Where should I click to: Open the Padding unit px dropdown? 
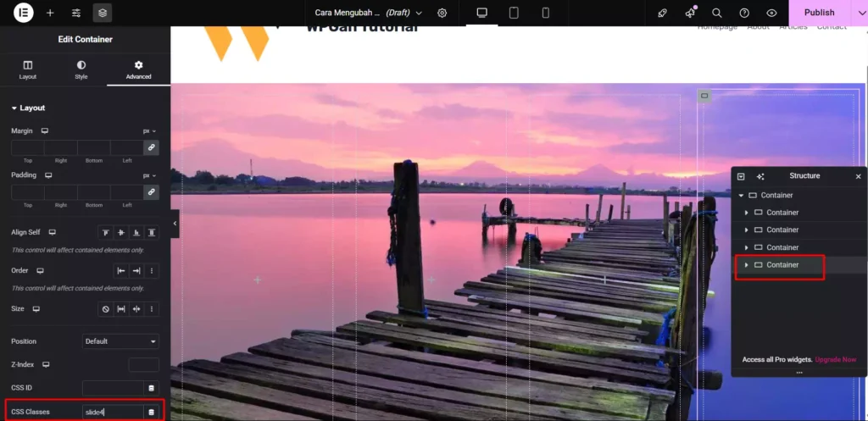[x=149, y=175]
